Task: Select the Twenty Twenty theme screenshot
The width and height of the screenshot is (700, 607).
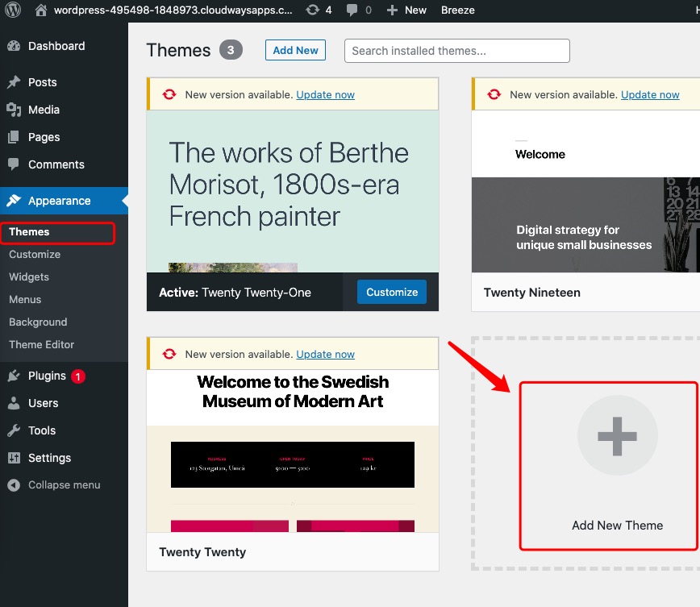Action: pyautogui.click(x=293, y=451)
